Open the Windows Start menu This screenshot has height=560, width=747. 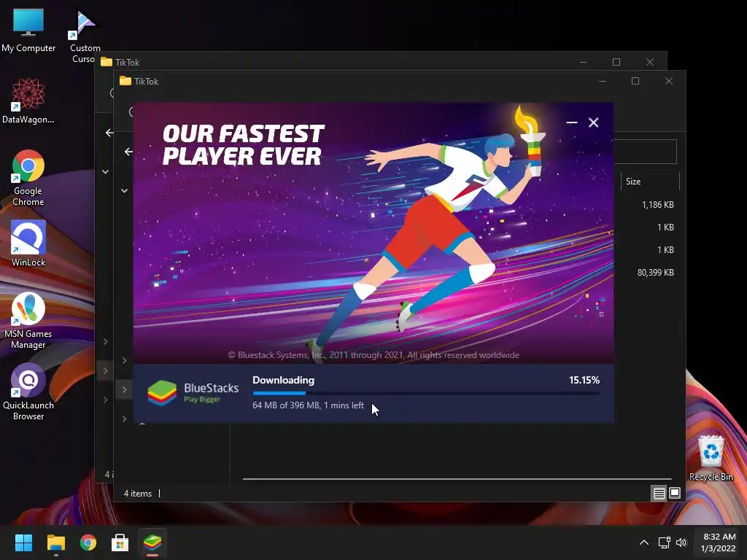pos(23,542)
